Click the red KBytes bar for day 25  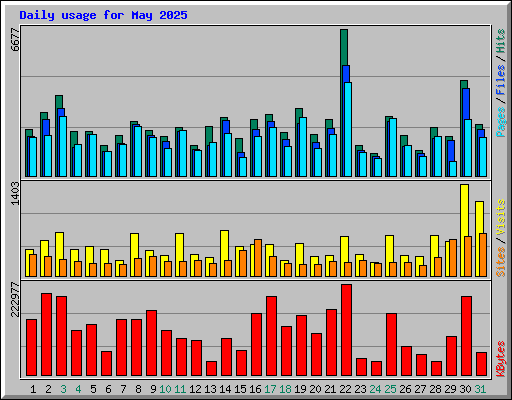click(391, 345)
